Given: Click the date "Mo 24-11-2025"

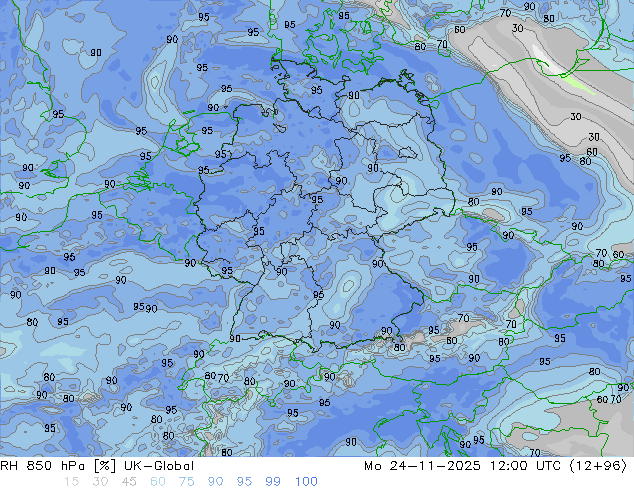Looking at the screenshot, I should (x=422, y=466).
